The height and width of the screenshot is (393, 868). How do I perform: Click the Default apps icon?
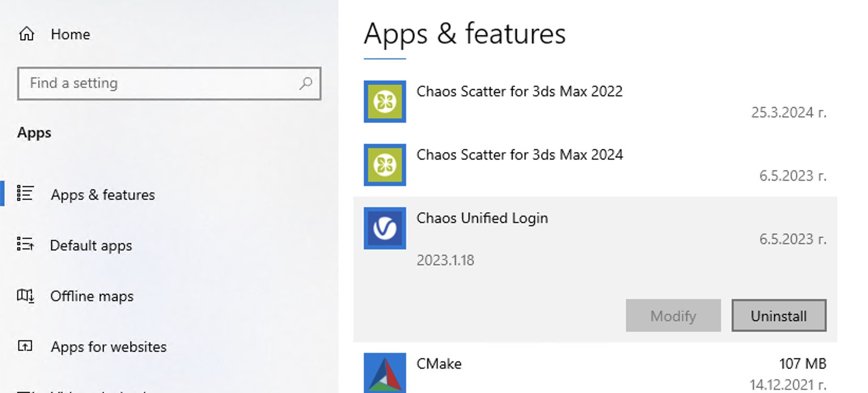(25, 244)
